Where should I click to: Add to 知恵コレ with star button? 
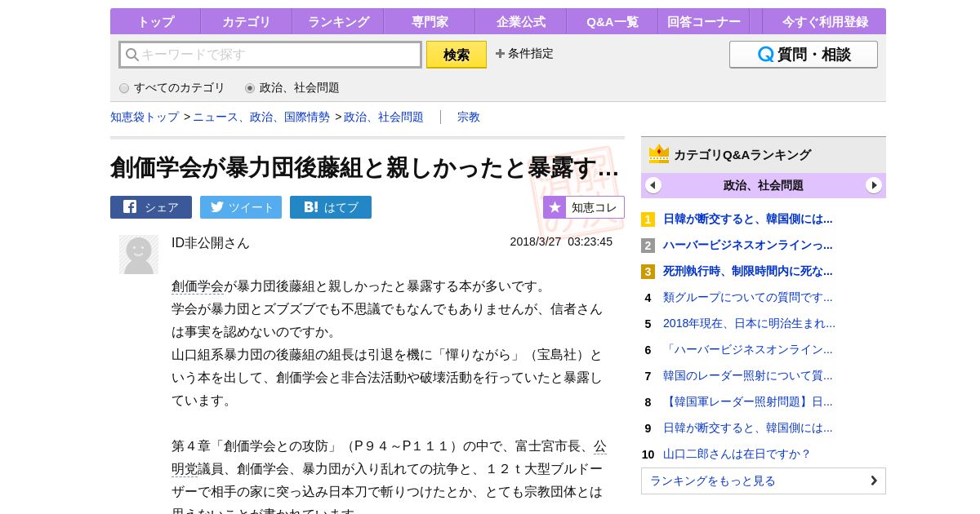(584, 207)
